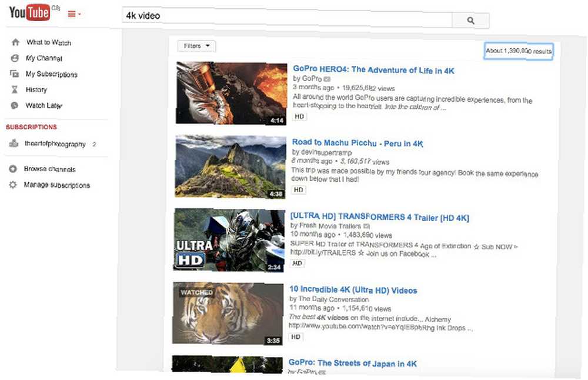
Task: Open theartofphotography subscription
Action: coord(55,144)
